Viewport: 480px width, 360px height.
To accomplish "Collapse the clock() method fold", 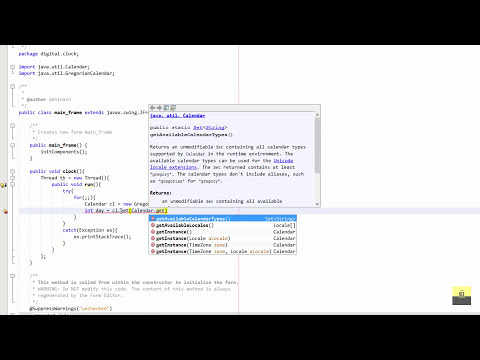I will [x=13, y=171].
